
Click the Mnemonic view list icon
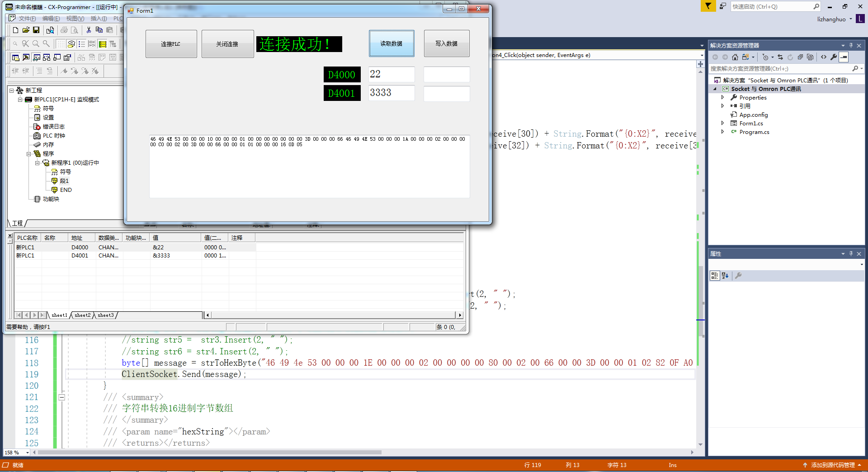pyautogui.click(x=81, y=44)
